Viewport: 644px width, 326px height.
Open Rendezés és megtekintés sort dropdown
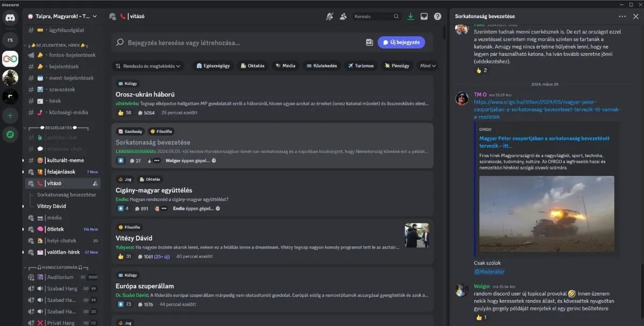149,66
